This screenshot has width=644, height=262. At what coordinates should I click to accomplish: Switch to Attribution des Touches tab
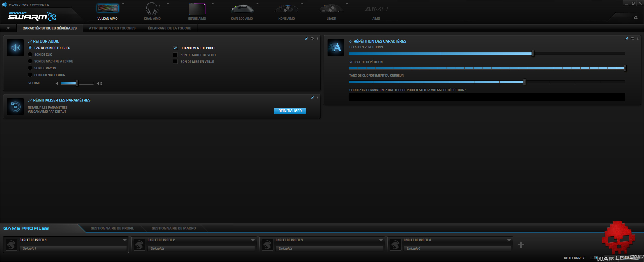[112, 28]
